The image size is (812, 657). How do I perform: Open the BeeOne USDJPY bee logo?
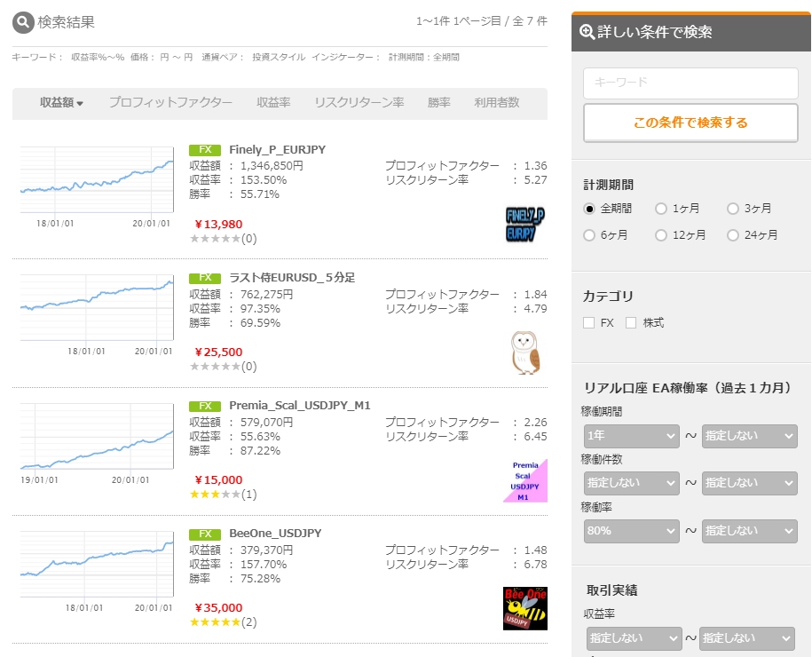[x=525, y=608]
